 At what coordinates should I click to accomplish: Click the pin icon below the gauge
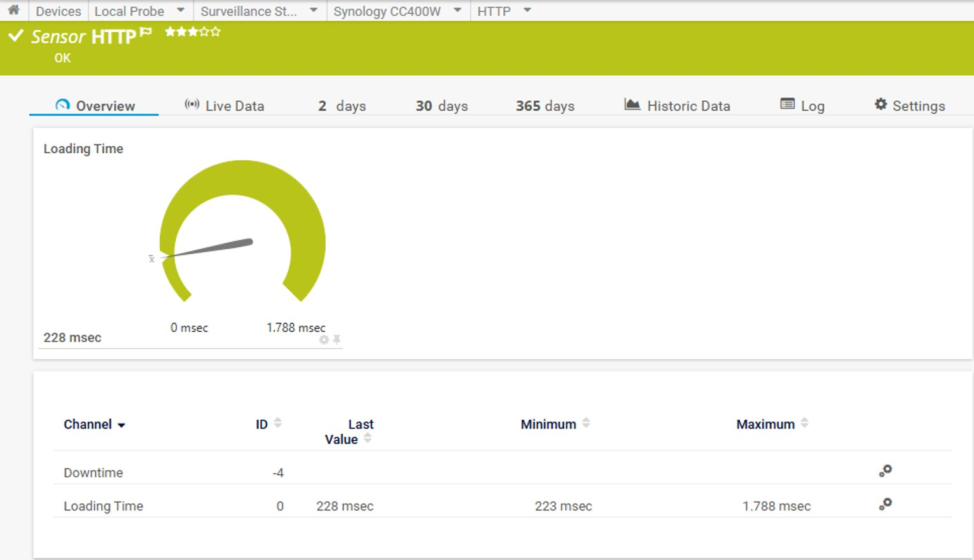pos(337,340)
